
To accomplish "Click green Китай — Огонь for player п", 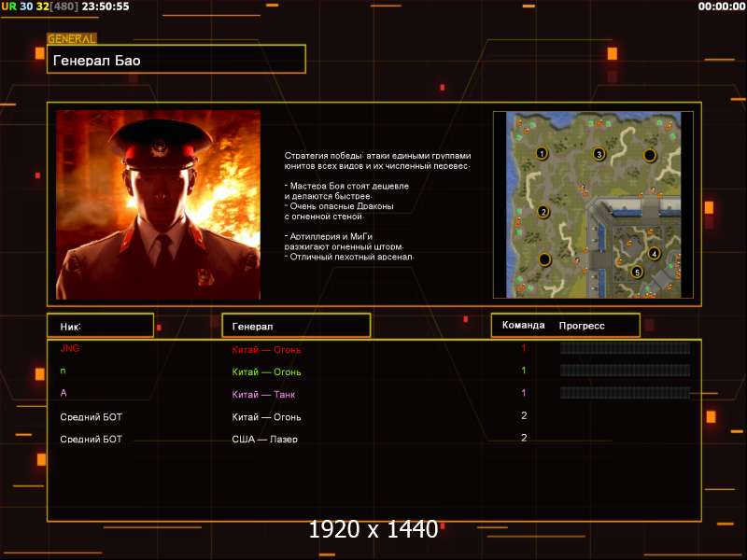I will point(266,371).
